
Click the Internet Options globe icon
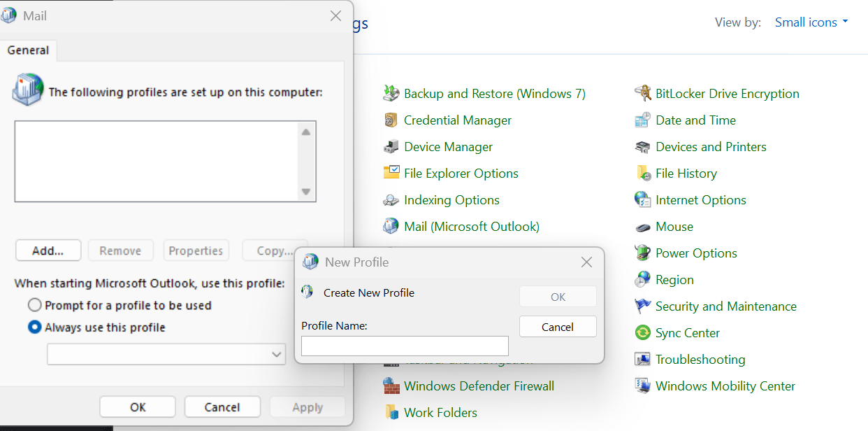(642, 200)
